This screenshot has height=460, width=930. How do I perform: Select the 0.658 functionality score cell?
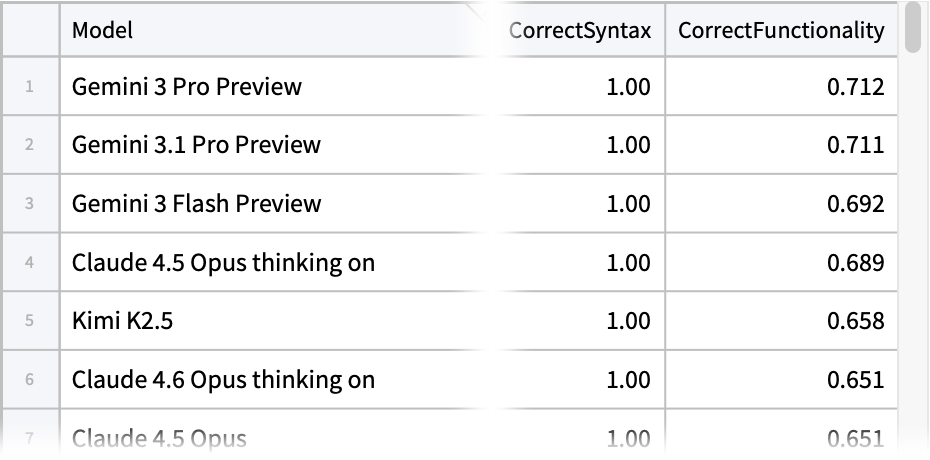(856, 321)
